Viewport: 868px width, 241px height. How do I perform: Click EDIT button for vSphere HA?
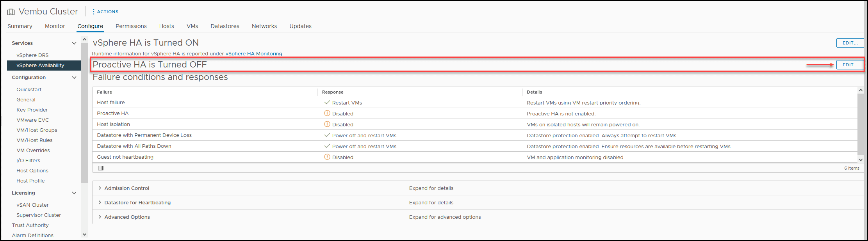coord(850,43)
